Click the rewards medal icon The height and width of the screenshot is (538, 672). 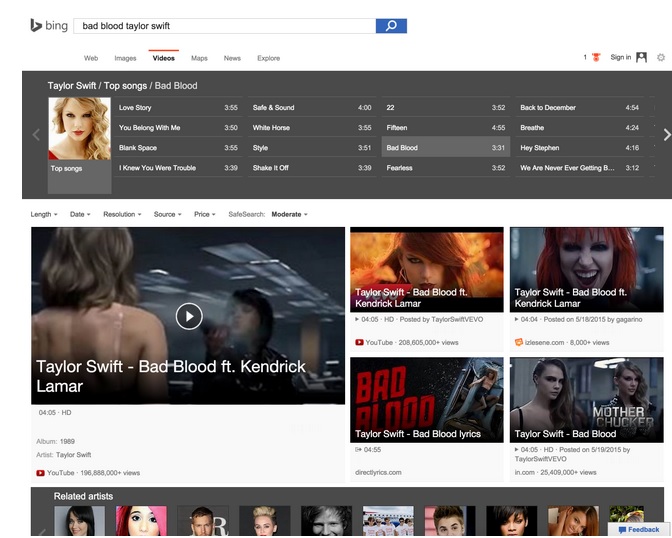(x=596, y=58)
